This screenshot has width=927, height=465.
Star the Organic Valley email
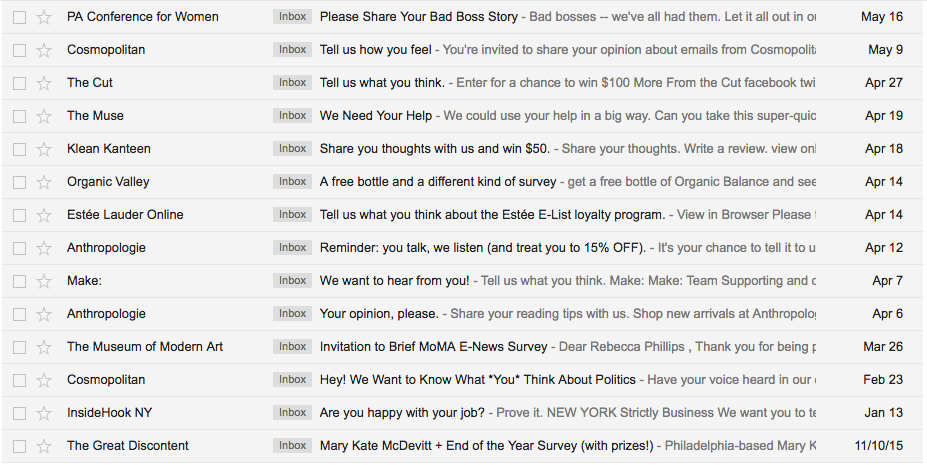click(44, 182)
